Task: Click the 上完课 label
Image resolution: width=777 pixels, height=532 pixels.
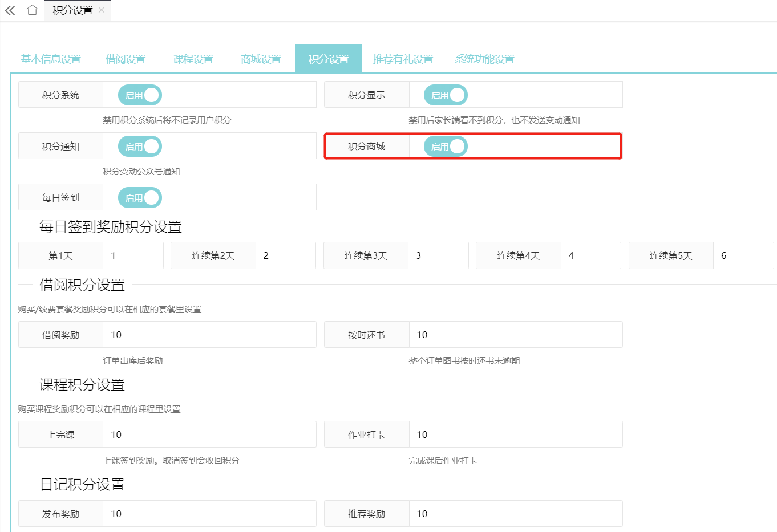Action: tap(60, 434)
